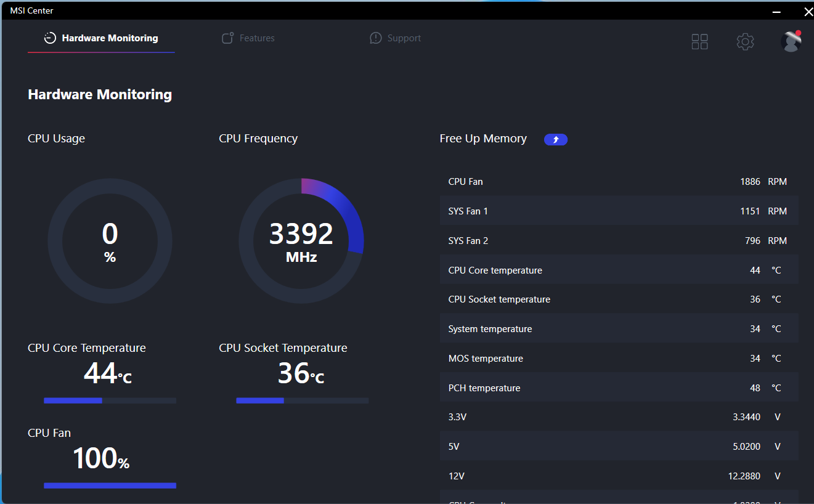The image size is (814, 504).
Task: Click the notification dot on the avatar
Action: [799, 33]
